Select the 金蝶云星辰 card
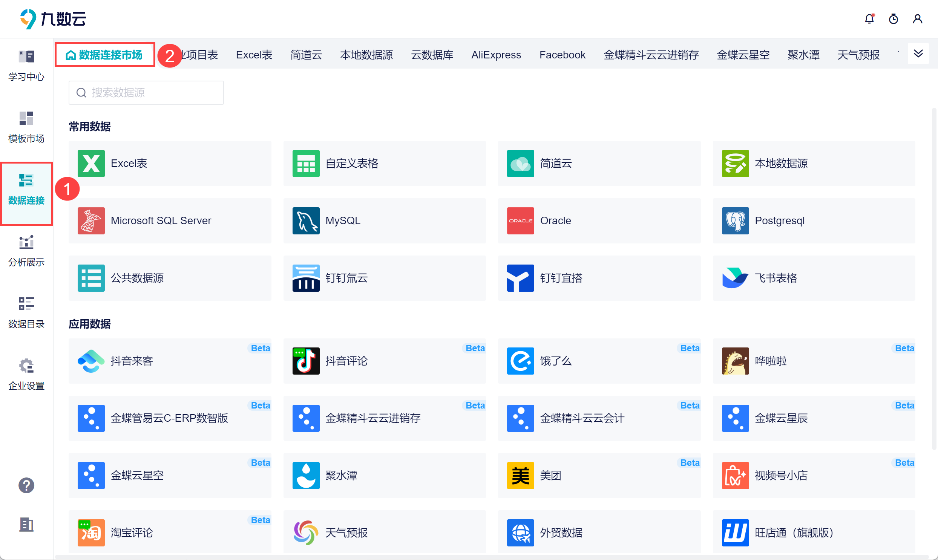This screenshot has height=560, width=938. coord(814,418)
